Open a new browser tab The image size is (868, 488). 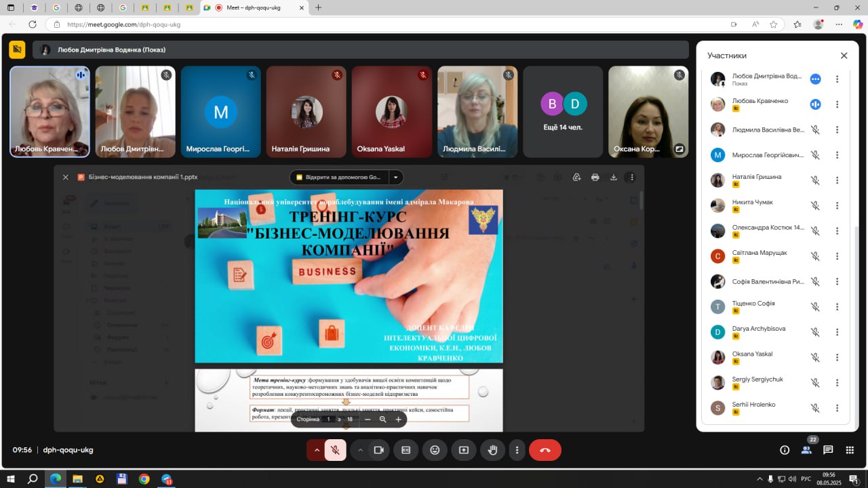[319, 7]
